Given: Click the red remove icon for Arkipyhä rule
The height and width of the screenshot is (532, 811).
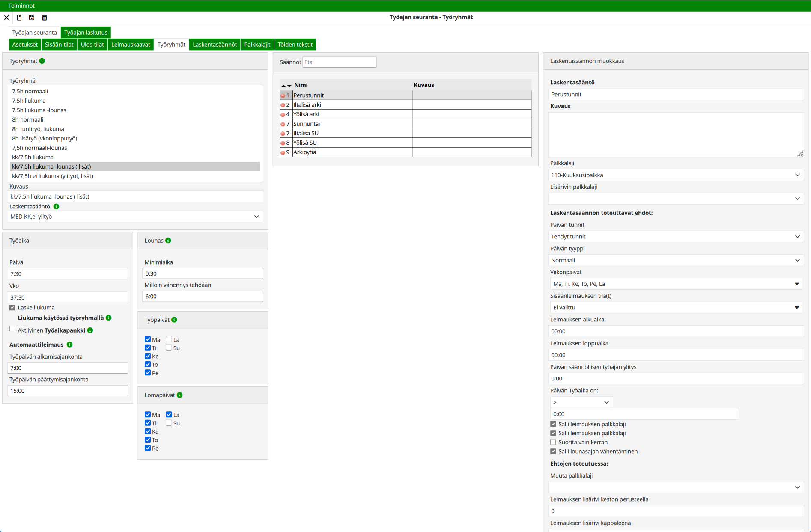Looking at the screenshot, I should [283, 152].
